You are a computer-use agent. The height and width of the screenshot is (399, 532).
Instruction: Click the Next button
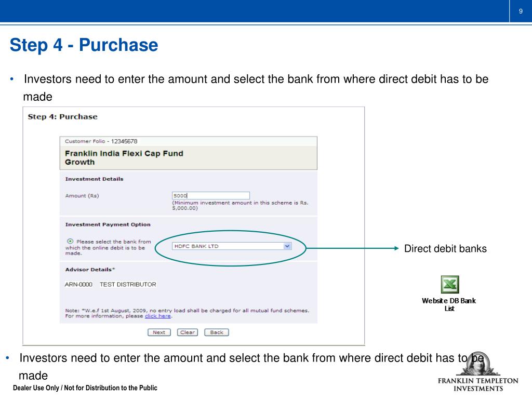coord(159,332)
